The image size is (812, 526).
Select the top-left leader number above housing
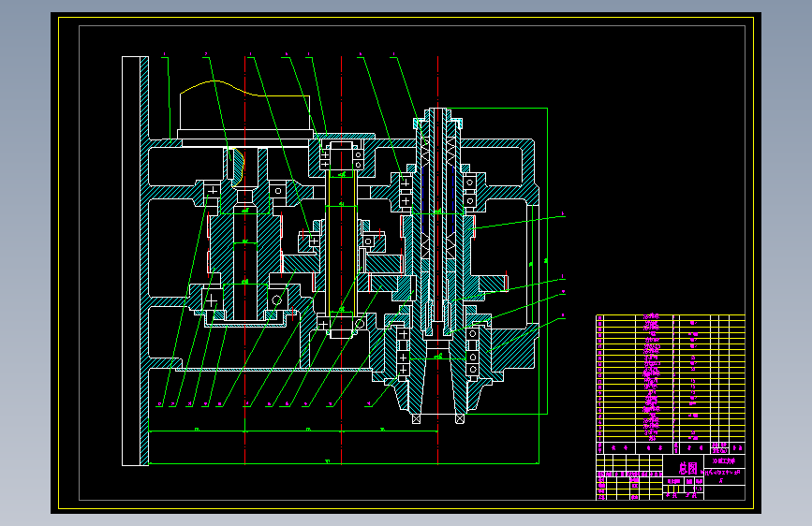click(164, 54)
